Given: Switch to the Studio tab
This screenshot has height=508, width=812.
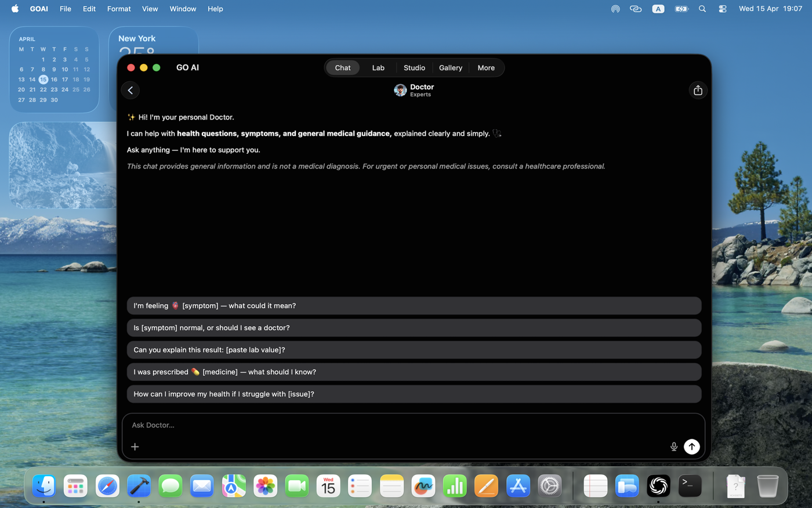Looking at the screenshot, I should pyautogui.click(x=414, y=67).
